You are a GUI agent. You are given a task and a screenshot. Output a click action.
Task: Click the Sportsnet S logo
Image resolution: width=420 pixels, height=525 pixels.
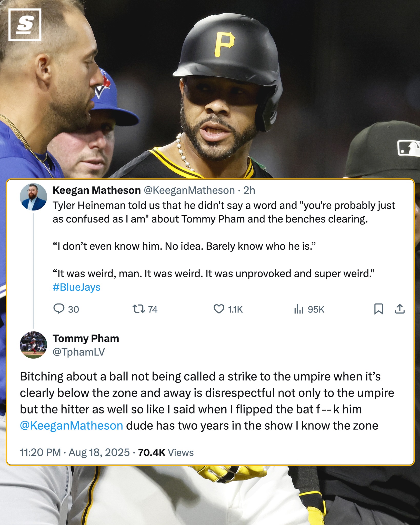pos(25,25)
